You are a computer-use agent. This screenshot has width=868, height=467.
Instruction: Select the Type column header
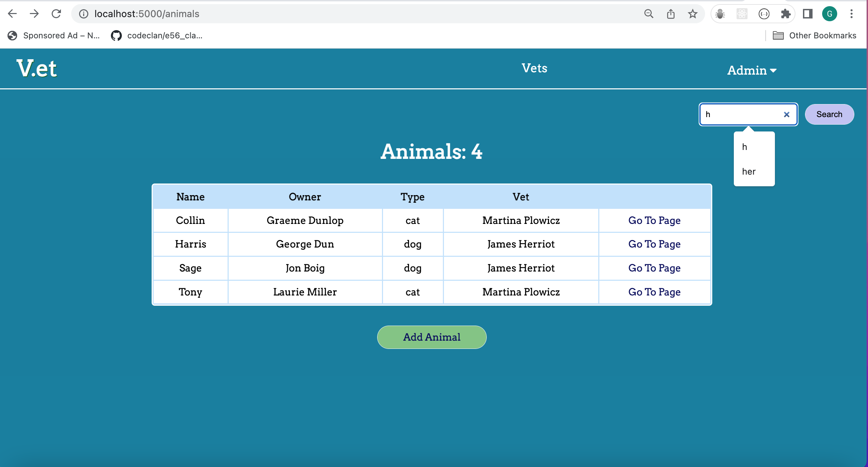click(412, 197)
